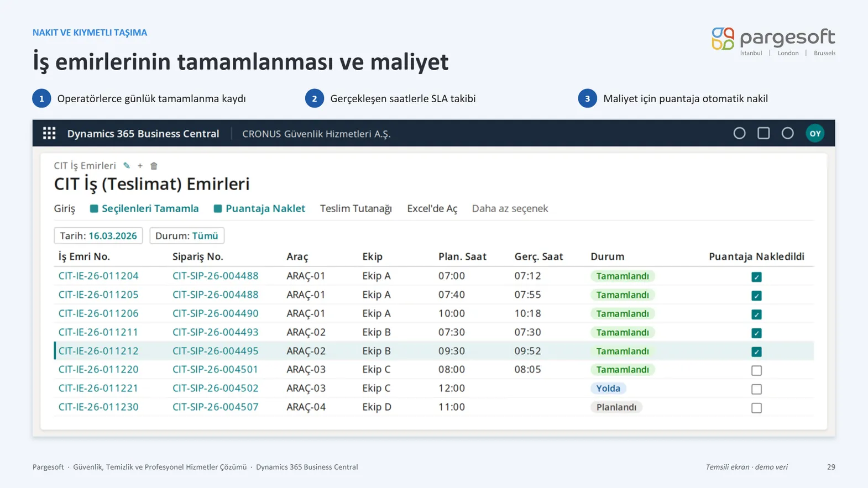The image size is (868, 488).
Task: Click the Durum column header
Action: pos(607,256)
